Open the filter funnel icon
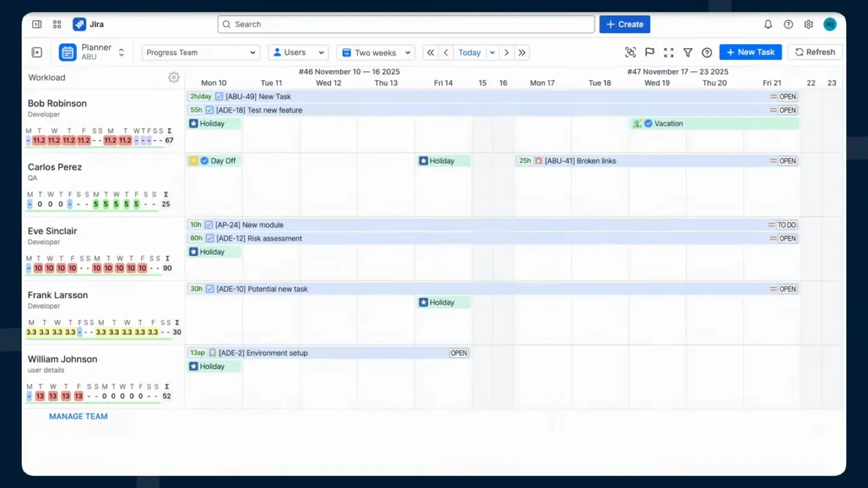The image size is (868, 488). tap(688, 52)
